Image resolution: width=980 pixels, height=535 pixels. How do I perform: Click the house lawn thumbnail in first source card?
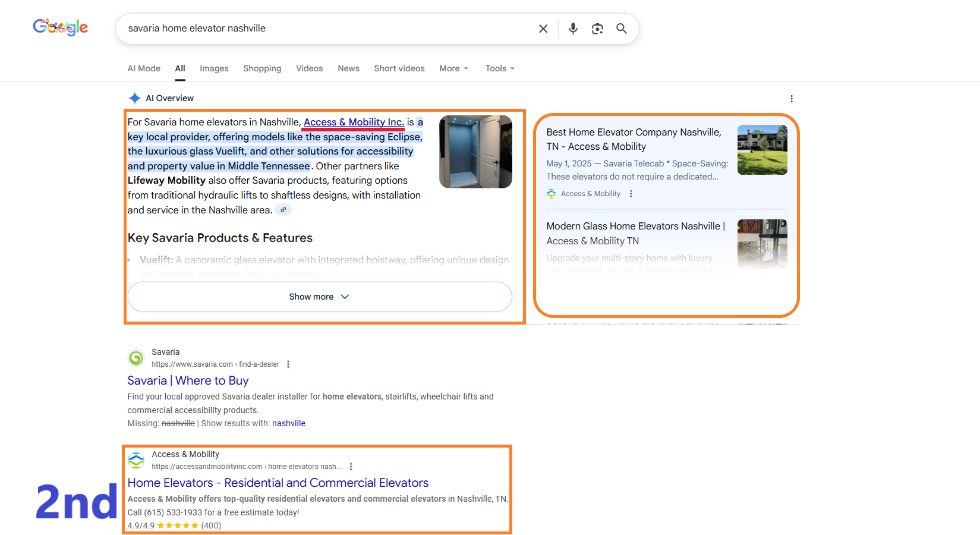[762, 150]
